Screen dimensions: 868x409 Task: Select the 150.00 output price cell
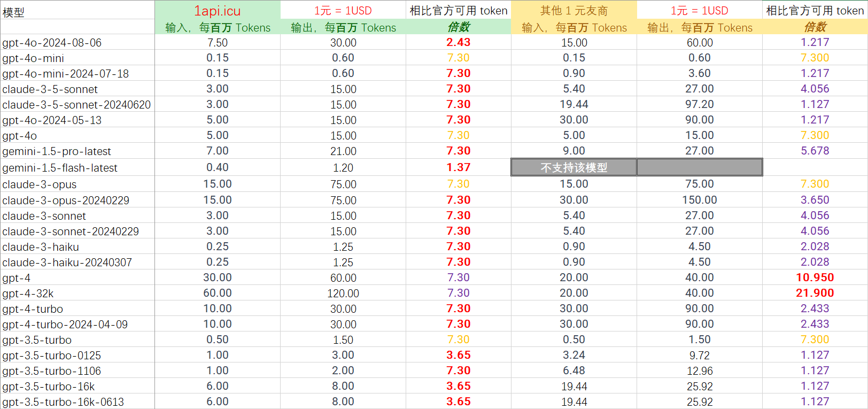(700, 200)
